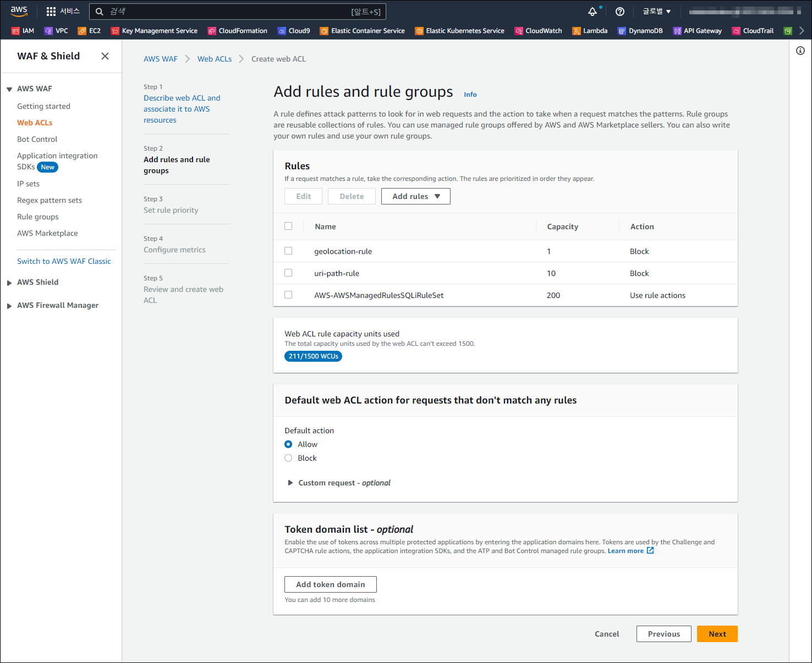812x663 pixels.
Task: Show more favorites with right chevron
Action: (x=802, y=31)
